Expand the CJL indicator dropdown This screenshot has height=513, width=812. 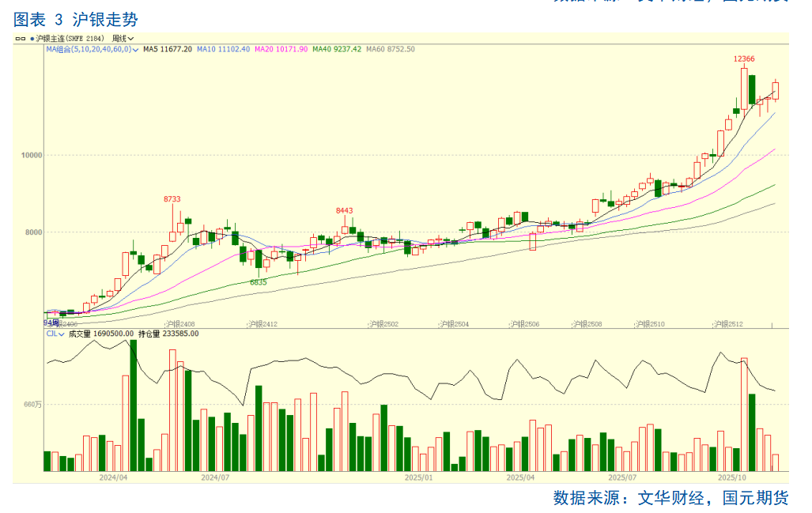click(x=62, y=334)
